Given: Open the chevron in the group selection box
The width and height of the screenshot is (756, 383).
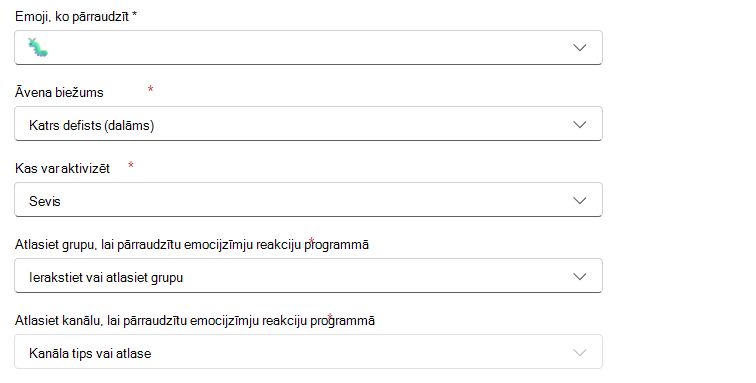Looking at the screenshot, I should click(x=580, y=276).
